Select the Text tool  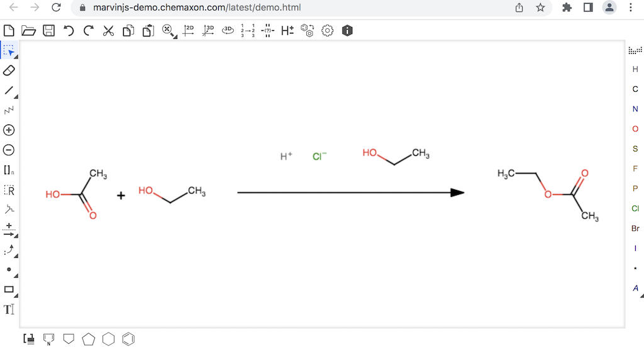coord(9,309)
